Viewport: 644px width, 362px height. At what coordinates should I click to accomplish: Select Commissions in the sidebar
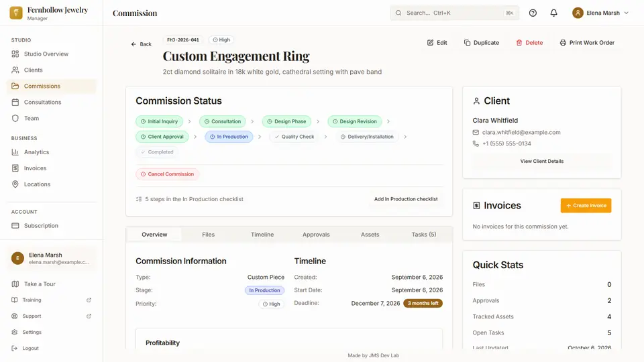coord(52,86)
